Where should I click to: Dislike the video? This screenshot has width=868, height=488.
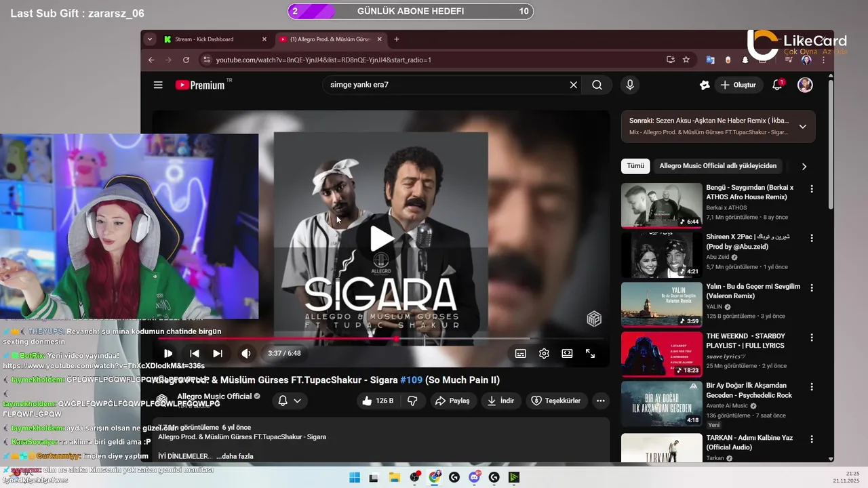pos(413,401)
